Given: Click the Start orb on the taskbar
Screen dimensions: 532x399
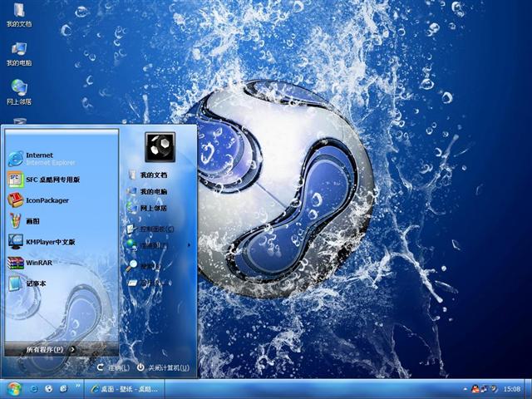Looking at the screenshot, I should click(x=13, y=388).
